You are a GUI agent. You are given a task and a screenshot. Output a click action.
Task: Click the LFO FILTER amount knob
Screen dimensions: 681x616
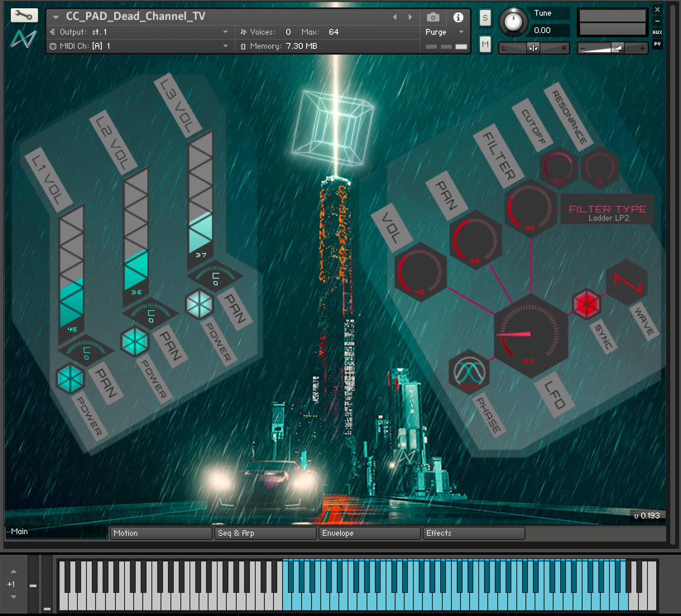530,208
